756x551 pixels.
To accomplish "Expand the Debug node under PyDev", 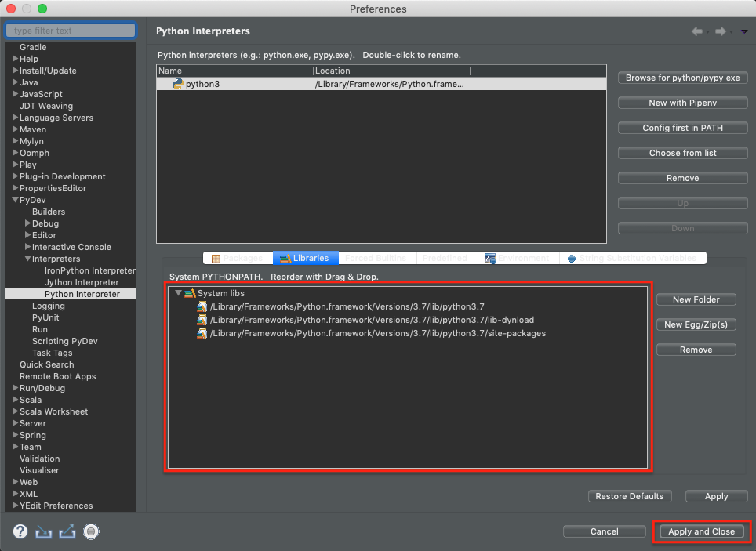I will 27,223.
